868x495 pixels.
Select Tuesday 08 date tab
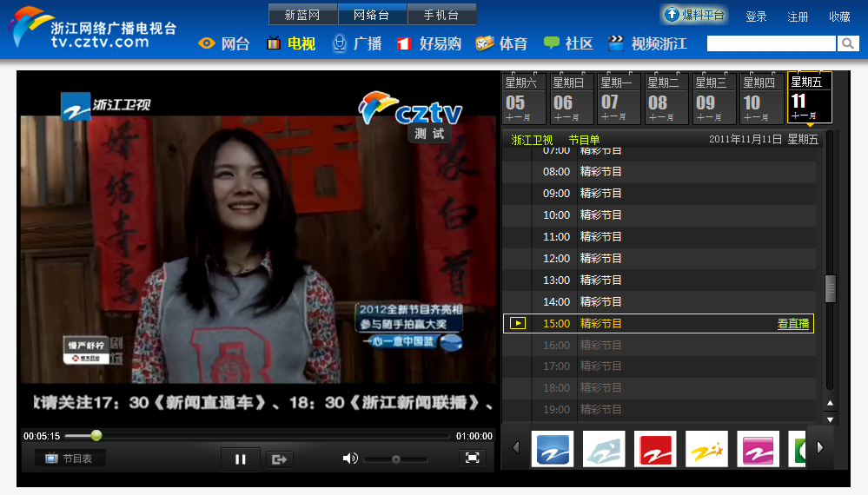666,98
